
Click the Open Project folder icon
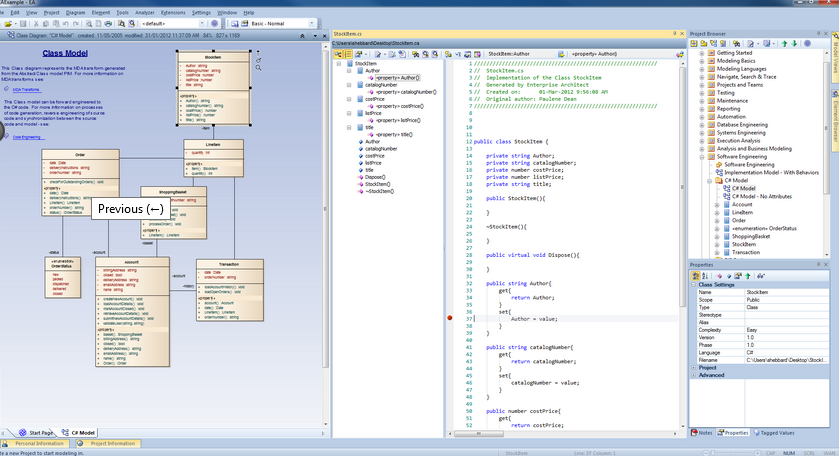point(7,24)
